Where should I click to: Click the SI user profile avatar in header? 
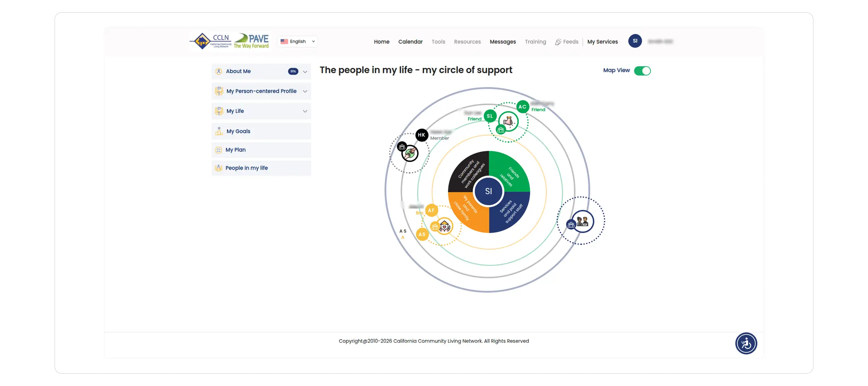pos(635,41)
